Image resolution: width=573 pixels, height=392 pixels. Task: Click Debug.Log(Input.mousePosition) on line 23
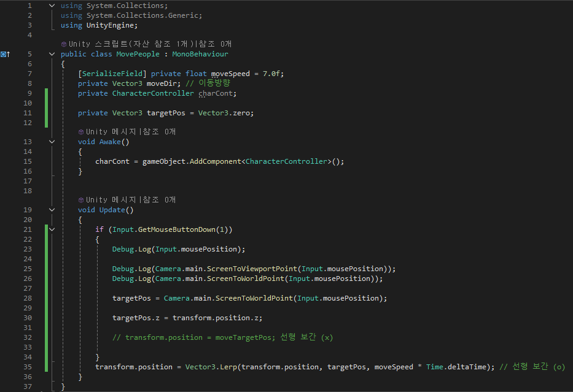(178, 249)
